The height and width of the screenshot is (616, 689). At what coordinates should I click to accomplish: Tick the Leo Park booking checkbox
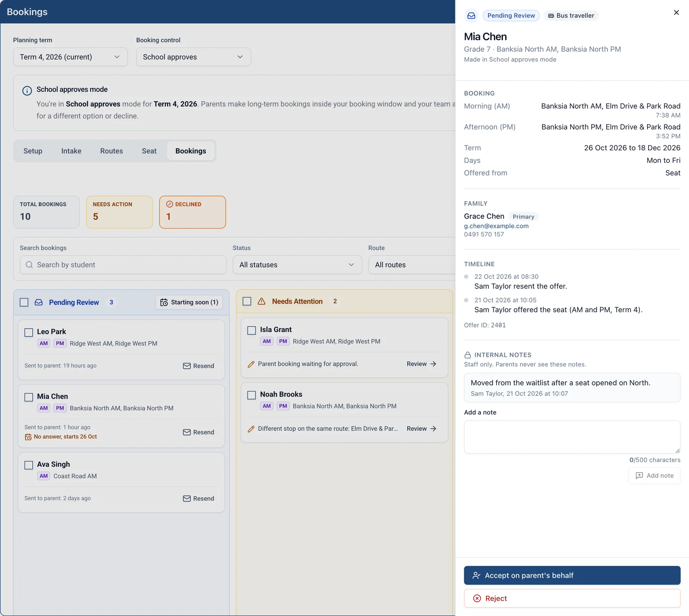tap(29, 333)
